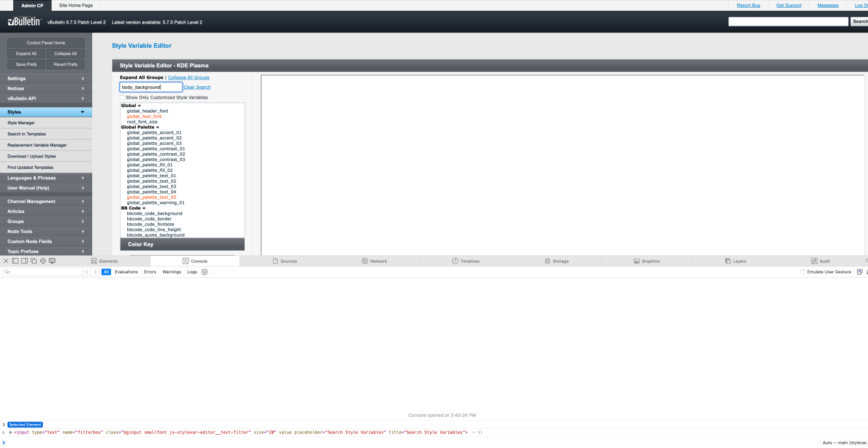Click the Expand All sidebar button
The image size is (868, 448).
[x=26, y=54]
